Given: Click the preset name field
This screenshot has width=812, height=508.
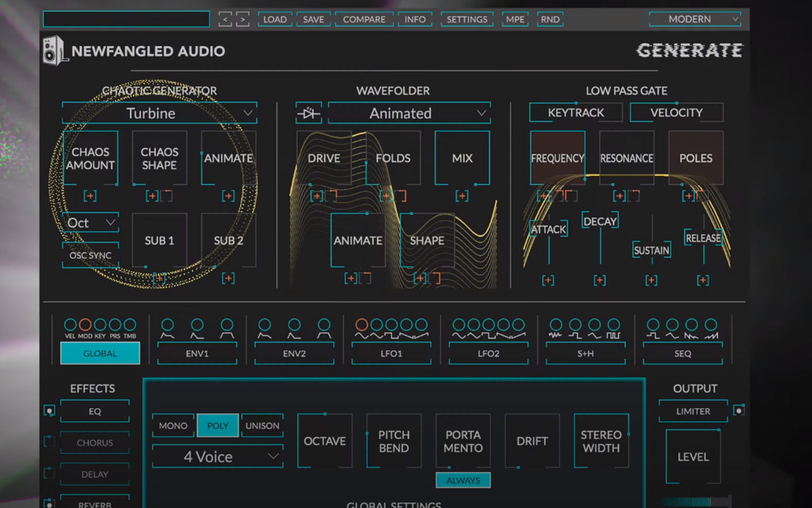Looking at the screenshot, I should [x=125, y=19].
